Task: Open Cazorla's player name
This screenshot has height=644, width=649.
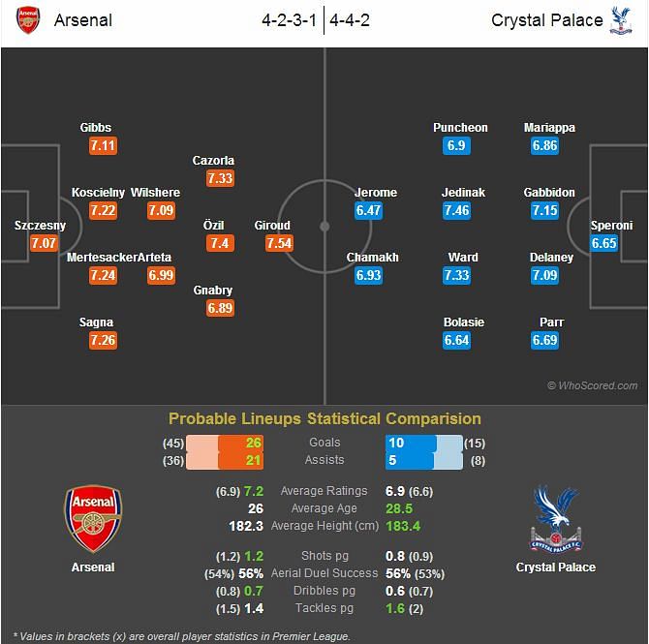Action: click(213, 160)
